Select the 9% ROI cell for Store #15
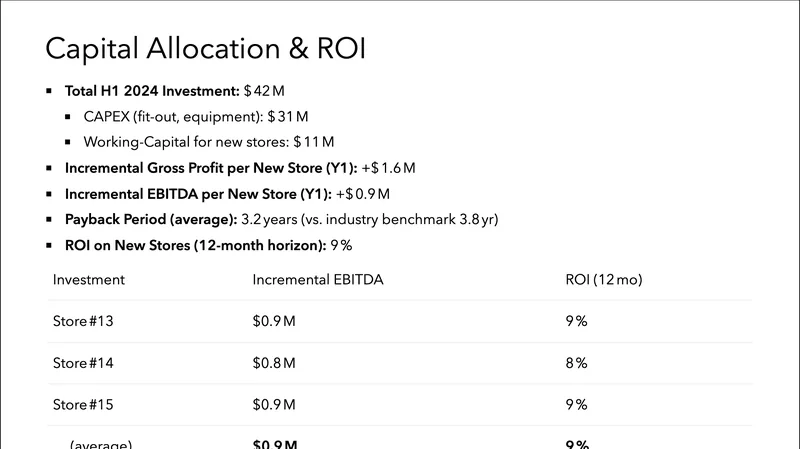Screen dimensions: 800x449 (576, 405)
